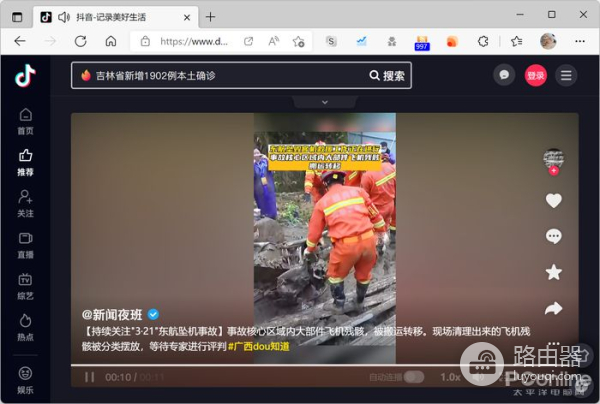The width and height of the screenshot is (600, 404).
Task: Open 综艺 in the sidebar
Action: click(x=25, y=286)
